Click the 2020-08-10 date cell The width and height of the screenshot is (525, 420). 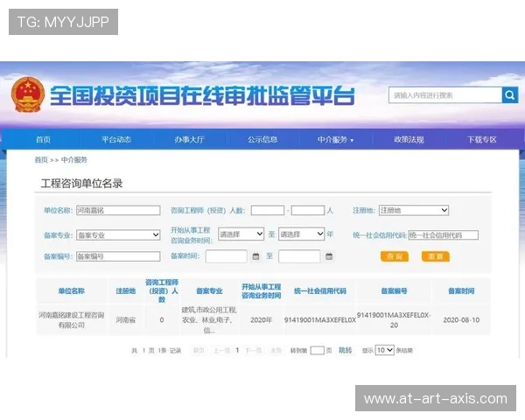click(461, 320)
